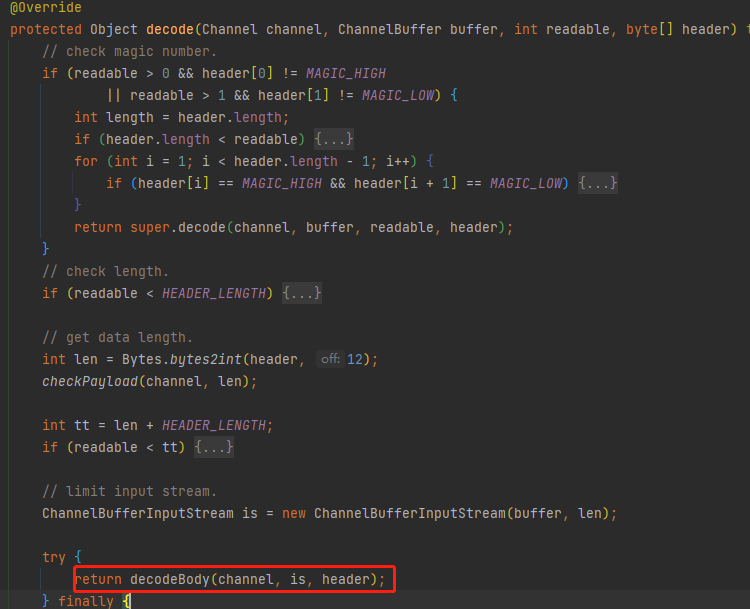Click the '// check magic number.' comment
The image size is (750, 609).
point(129,52)
